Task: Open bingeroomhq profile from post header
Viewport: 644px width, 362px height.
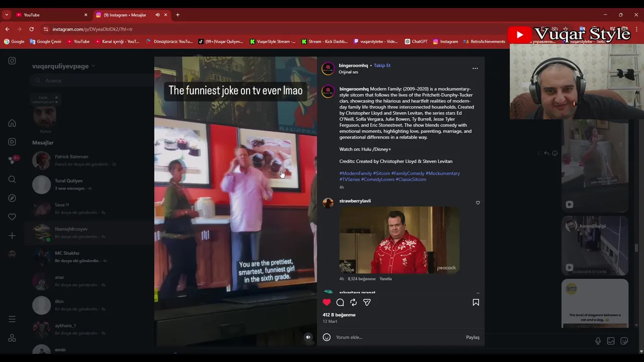Action: pyautogui.click(x=353, y=65)
